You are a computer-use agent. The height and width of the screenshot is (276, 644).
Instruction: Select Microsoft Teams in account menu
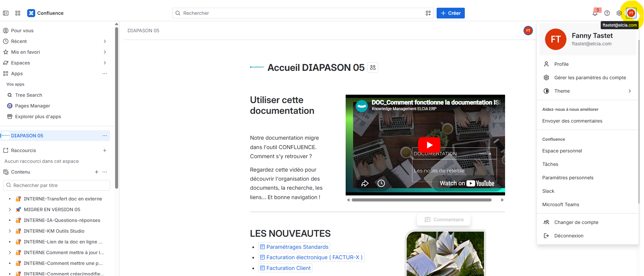coord(588,204)
